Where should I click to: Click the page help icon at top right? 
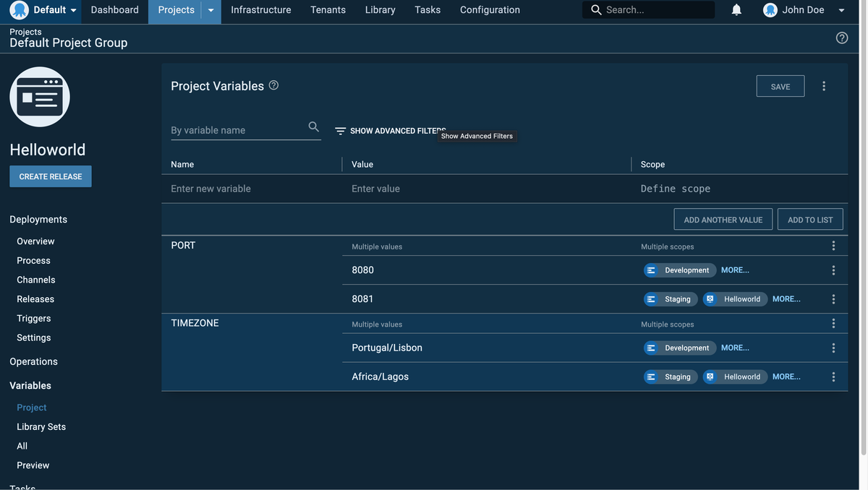[x=842, y=38]
